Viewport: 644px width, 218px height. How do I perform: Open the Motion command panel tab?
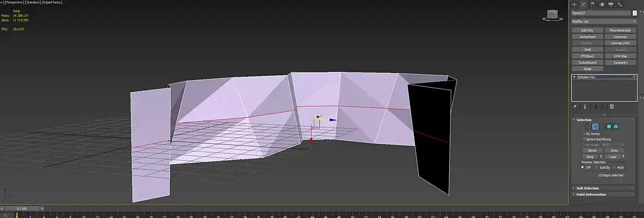point(601,4)
